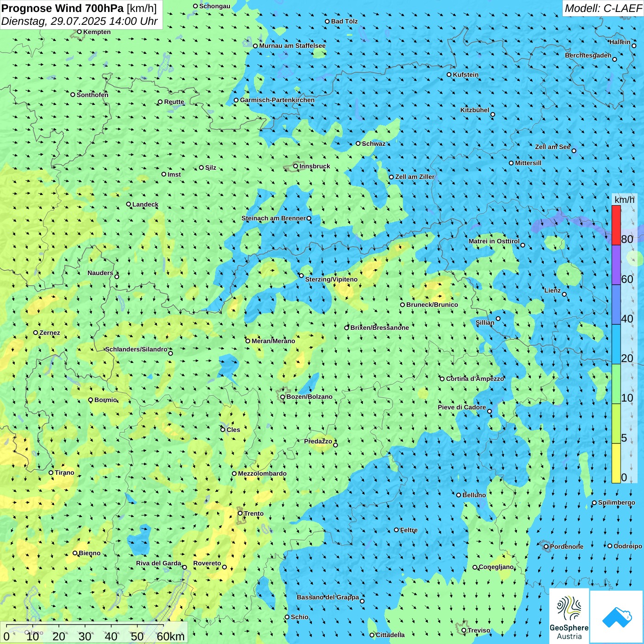Click the Mittersill label
Image resolution: width=644 pixels, height=644 pixels.
point(528,163)
